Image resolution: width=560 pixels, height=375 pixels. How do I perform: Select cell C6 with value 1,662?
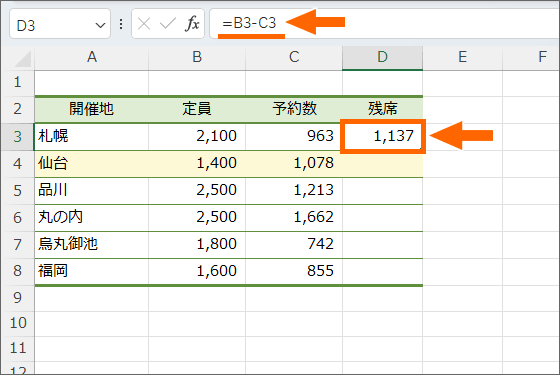click(294, 218)
